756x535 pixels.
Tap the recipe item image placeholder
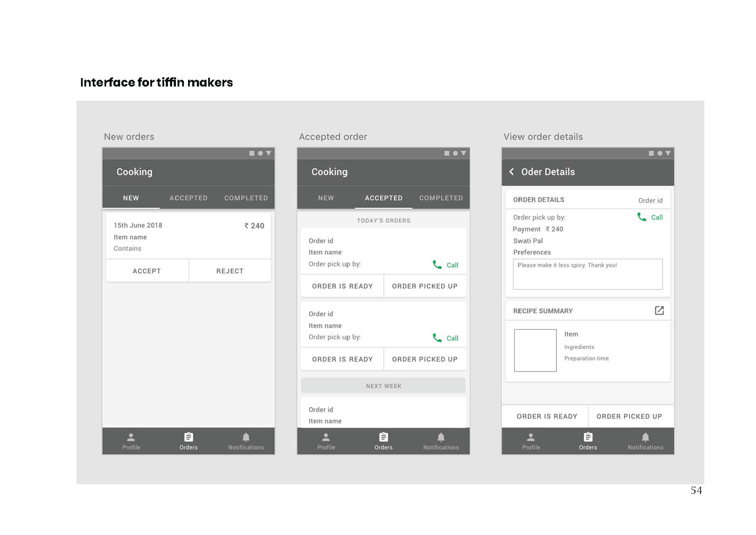[x=535, y=350]
